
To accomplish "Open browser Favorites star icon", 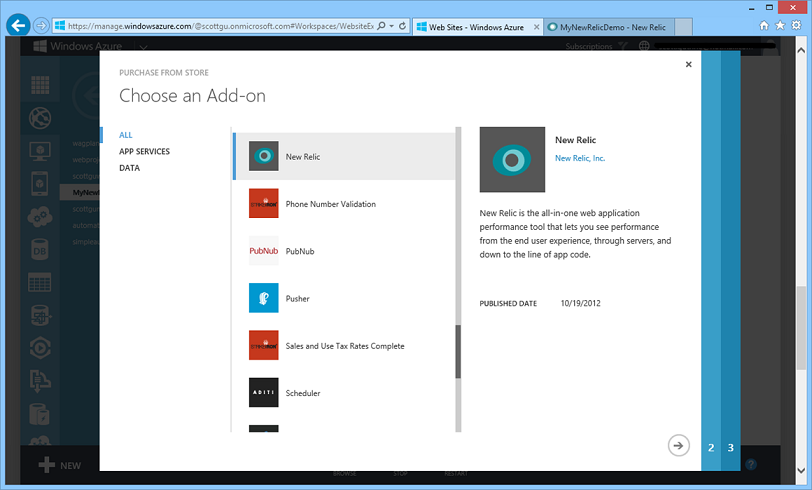I will pos(780,25).
